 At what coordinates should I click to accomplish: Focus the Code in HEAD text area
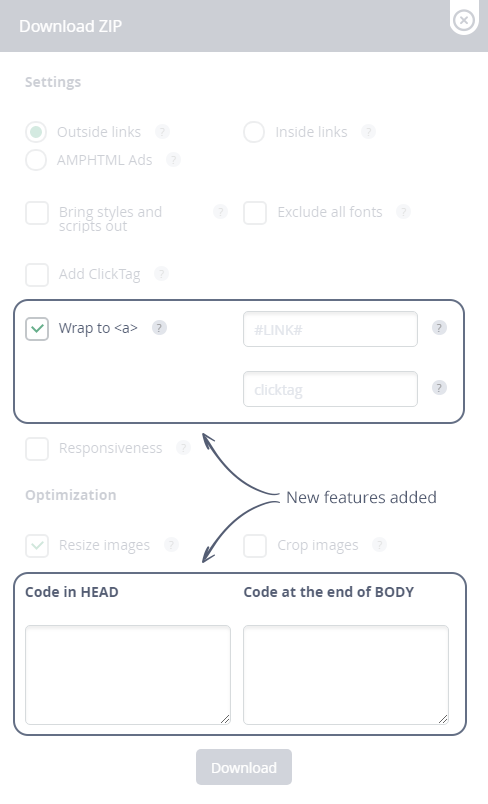128,675
